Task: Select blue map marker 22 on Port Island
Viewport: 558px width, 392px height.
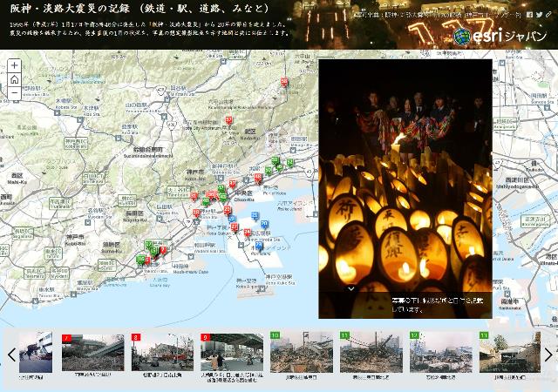Action: click(x=259, y=245)
